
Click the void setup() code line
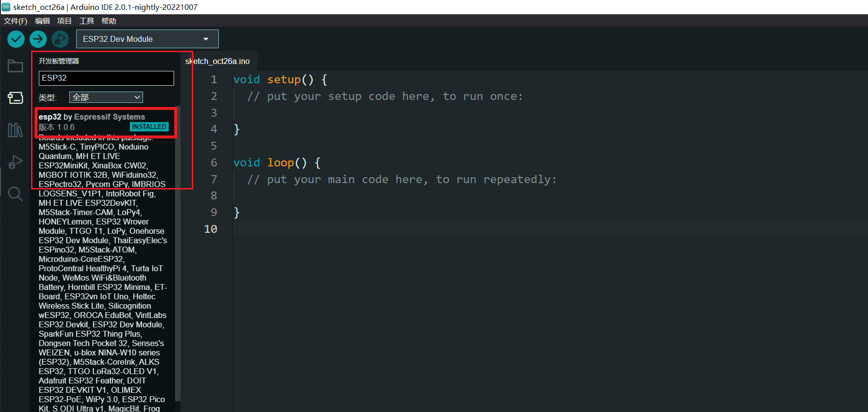pos(280,79)
